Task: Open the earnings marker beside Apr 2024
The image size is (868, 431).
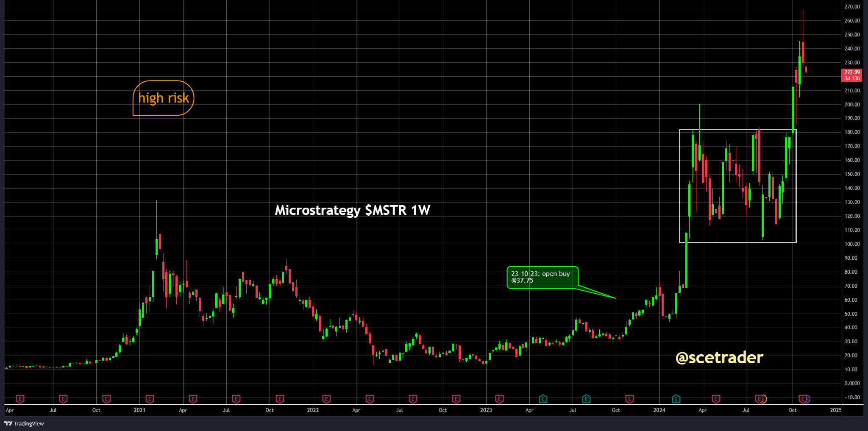Action: pyautogui.click(x=716, y=399)
